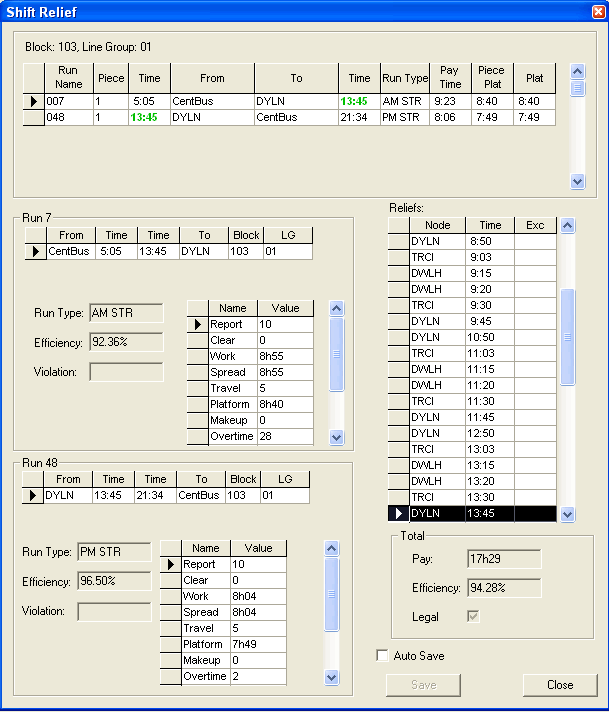Select Overtime row in Run 7 table
This screenshot has width=609, height=712.
click(250, 436)
